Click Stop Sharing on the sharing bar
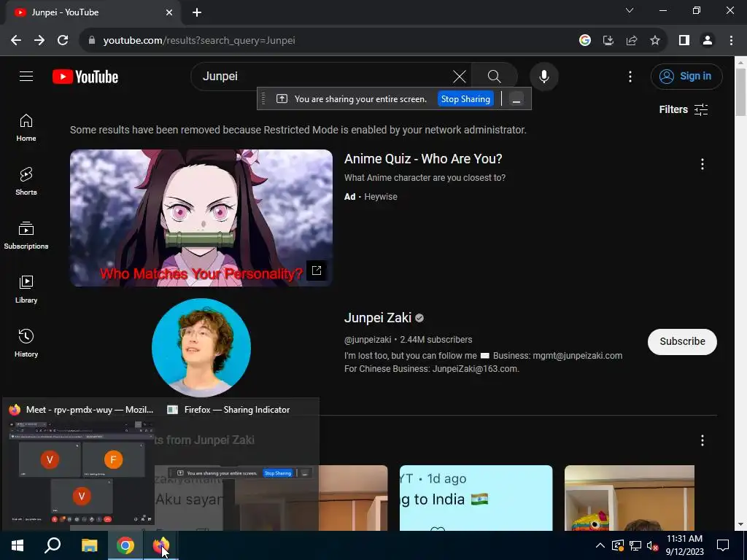This screenshot has height=560, width=747. click(x=465, y=99)
